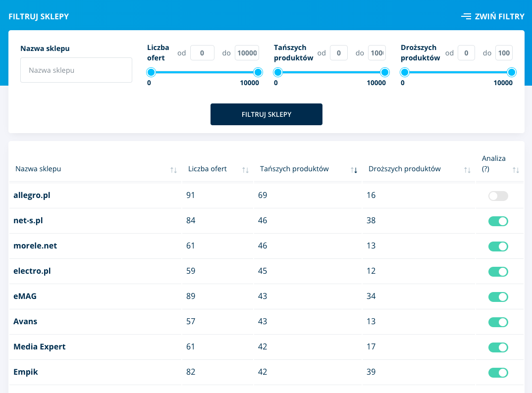Click the Nazwa sklepu text field
Image resolution: width=532 pixels, height=393 pixels.
pyautogui.click(x=76, y=70)
